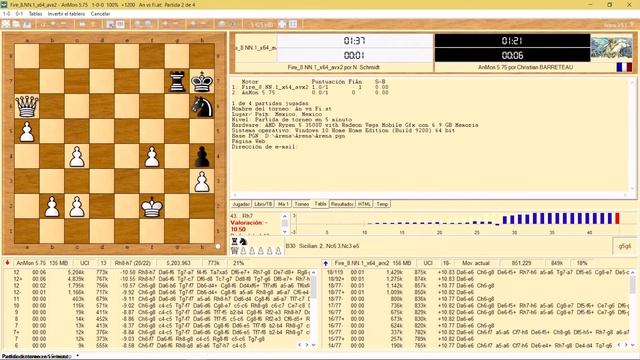Click the white king on f2
The height and width of the screenshot is (360, 640).
(x=152, y=207)
